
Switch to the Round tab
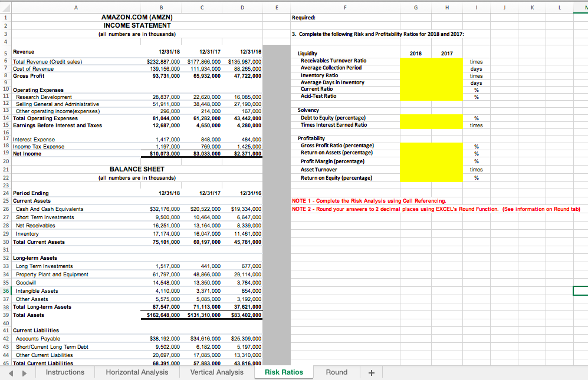pos(336,372)
